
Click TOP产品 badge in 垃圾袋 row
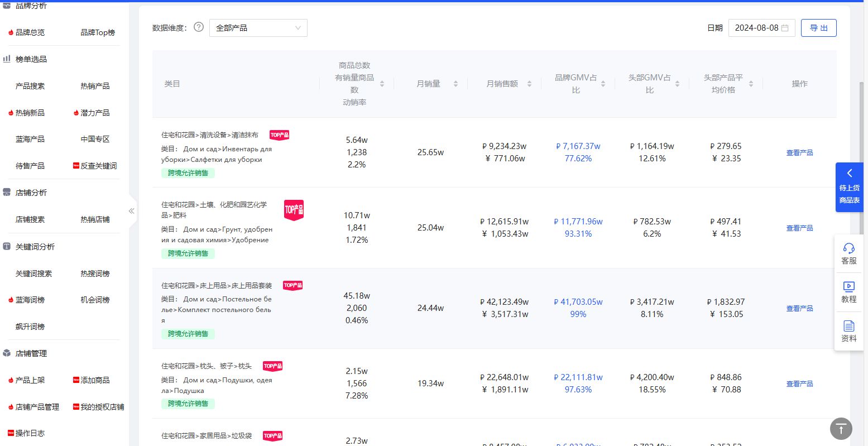point(272,436)
